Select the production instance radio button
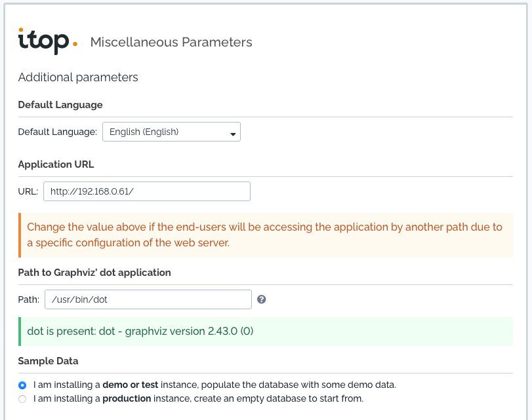The width and height of the screenshot is (532, 420). [22, 398]
